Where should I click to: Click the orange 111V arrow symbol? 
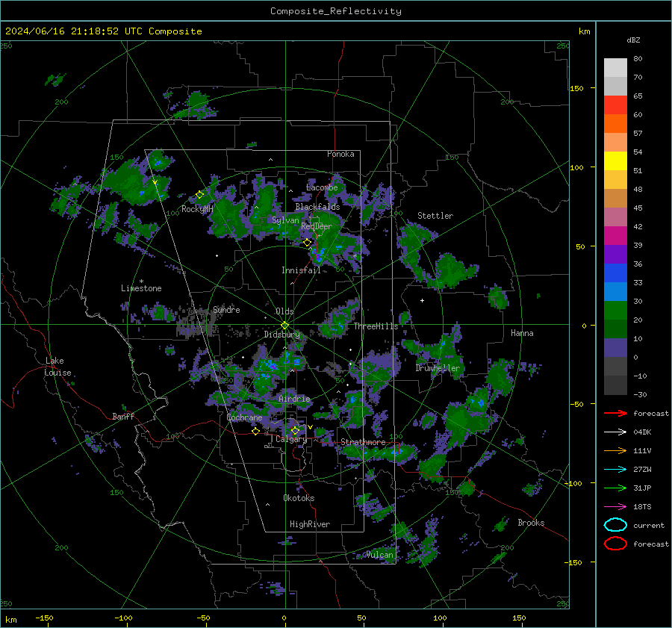pos(615,450)
